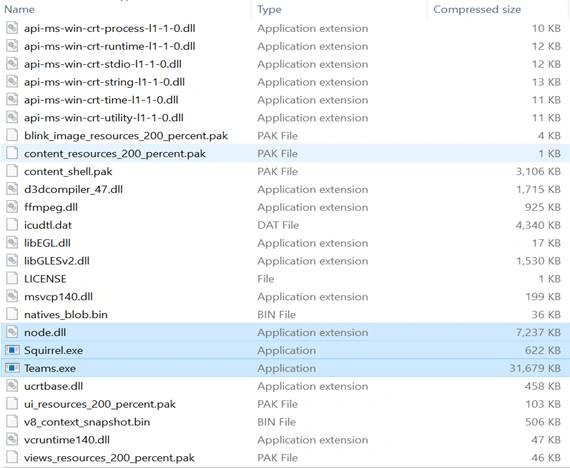Click the 7,237 KB size of node.dll

538,332
